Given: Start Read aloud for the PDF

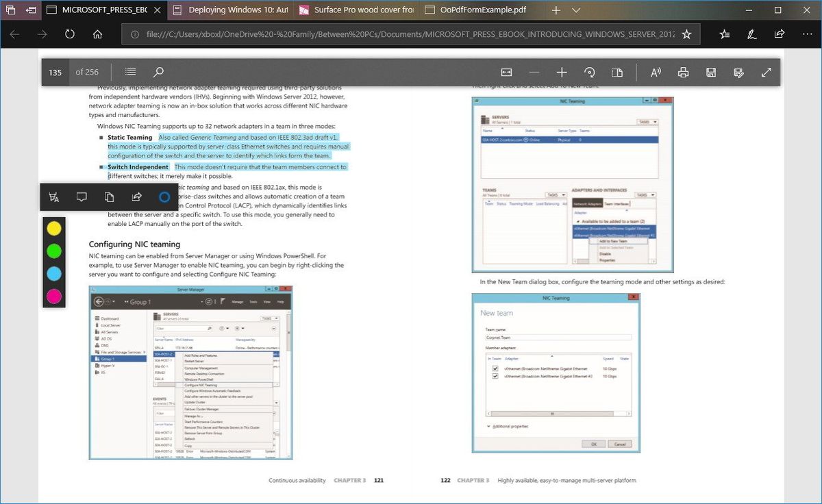Looking at the screenshot, I should click(655, 72).
